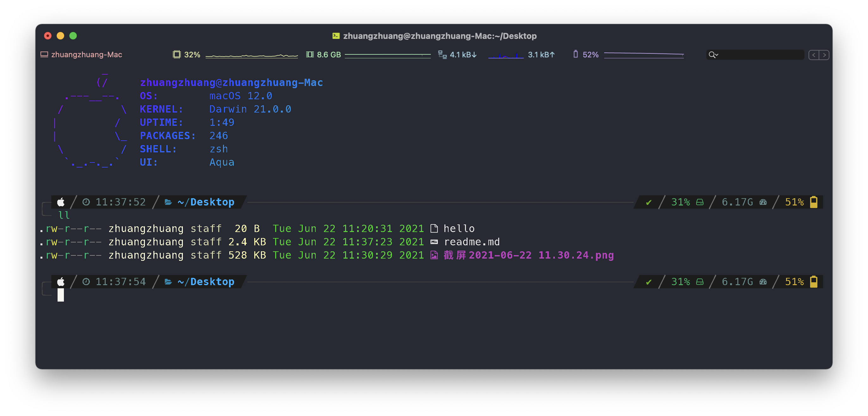Click the clock icon beside 11:37:52

pos(86,202)
